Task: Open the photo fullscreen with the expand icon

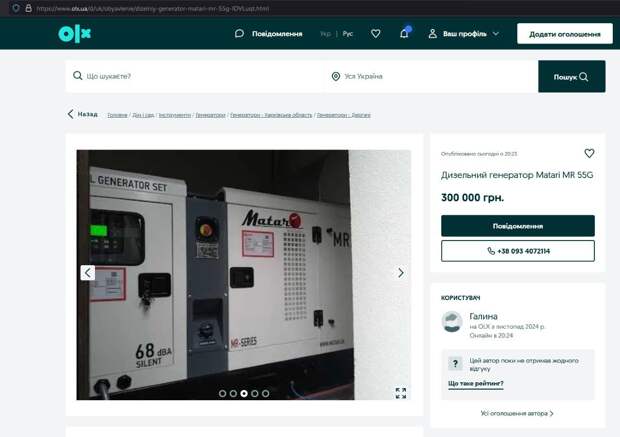Action: pos(401,393)
